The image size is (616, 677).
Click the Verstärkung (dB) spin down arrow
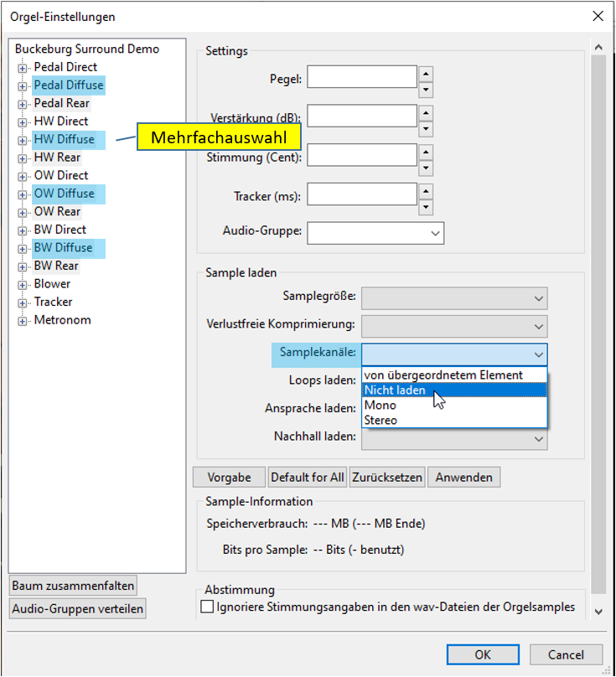tap(426, 129)
